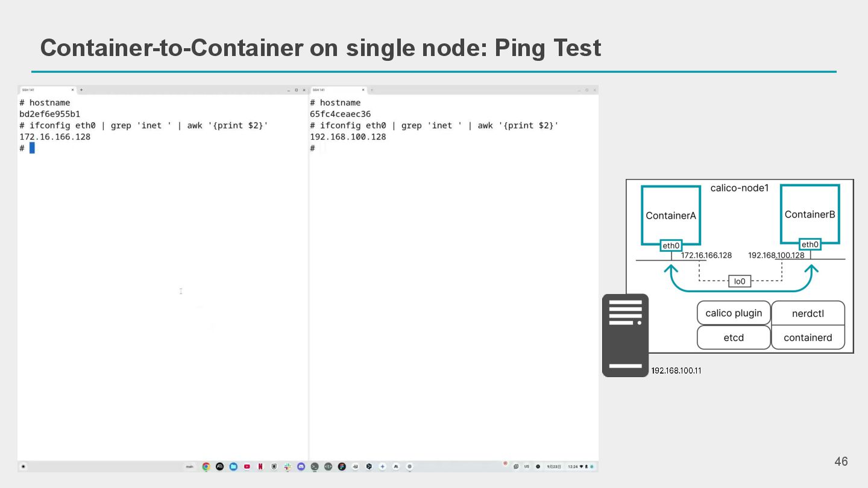868x488 pixels.
Task: Open the Terminal app in the shelf
Action: [315, 466]
